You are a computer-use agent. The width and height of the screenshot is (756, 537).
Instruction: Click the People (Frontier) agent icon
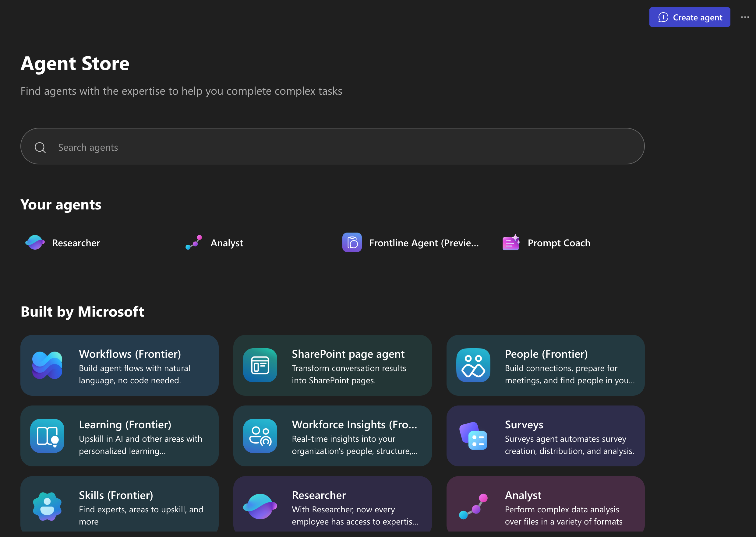(x=473, y=365)
